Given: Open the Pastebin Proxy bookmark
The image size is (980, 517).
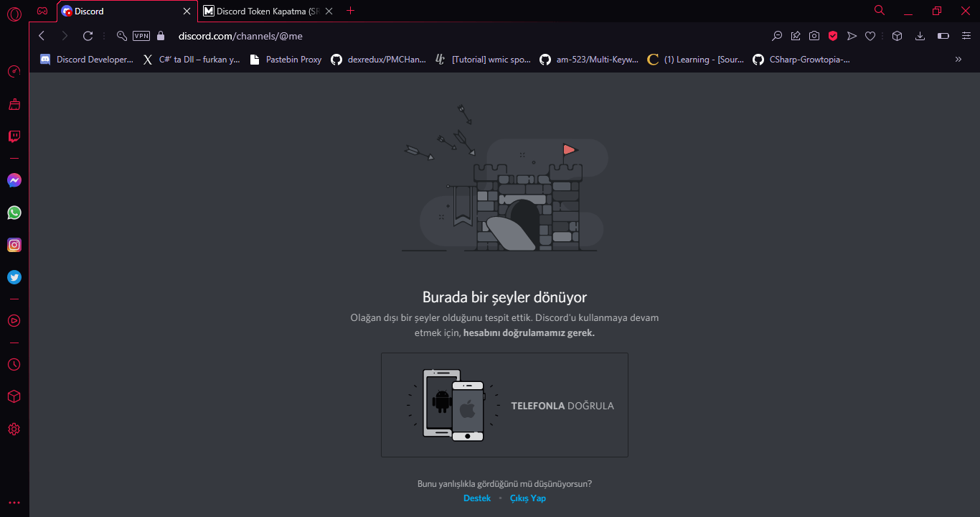Looking at the screenshot, I should pyautogui.click(x=286, y=60).
